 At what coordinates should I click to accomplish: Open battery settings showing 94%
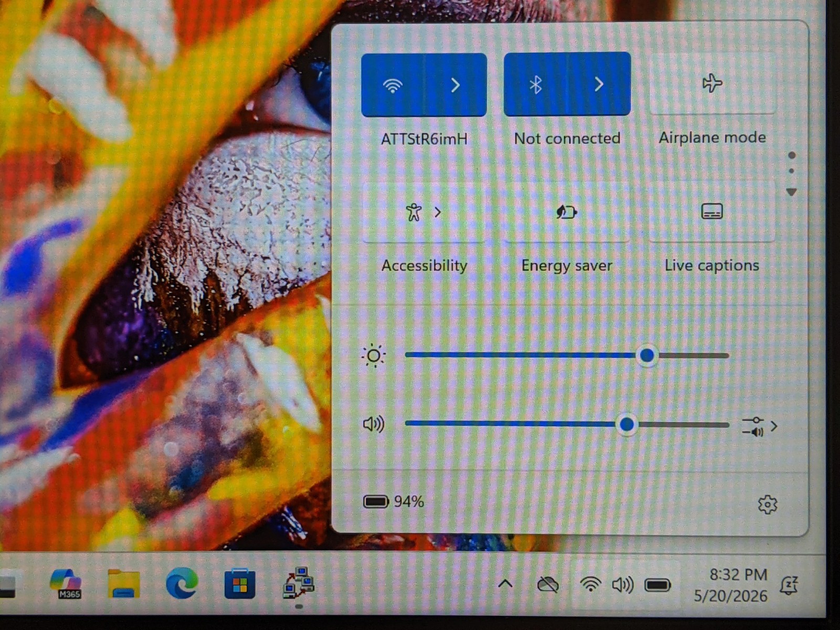point(394,502)
